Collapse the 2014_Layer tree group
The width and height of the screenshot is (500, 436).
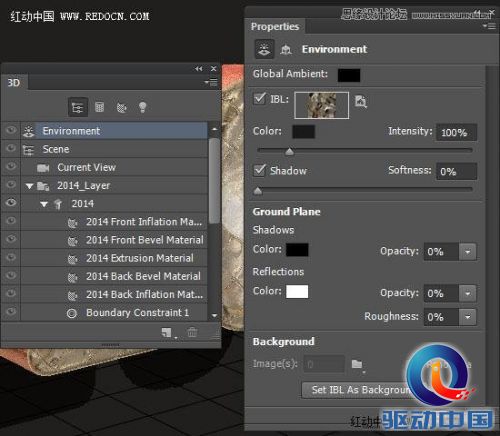(x=30, y=186)
